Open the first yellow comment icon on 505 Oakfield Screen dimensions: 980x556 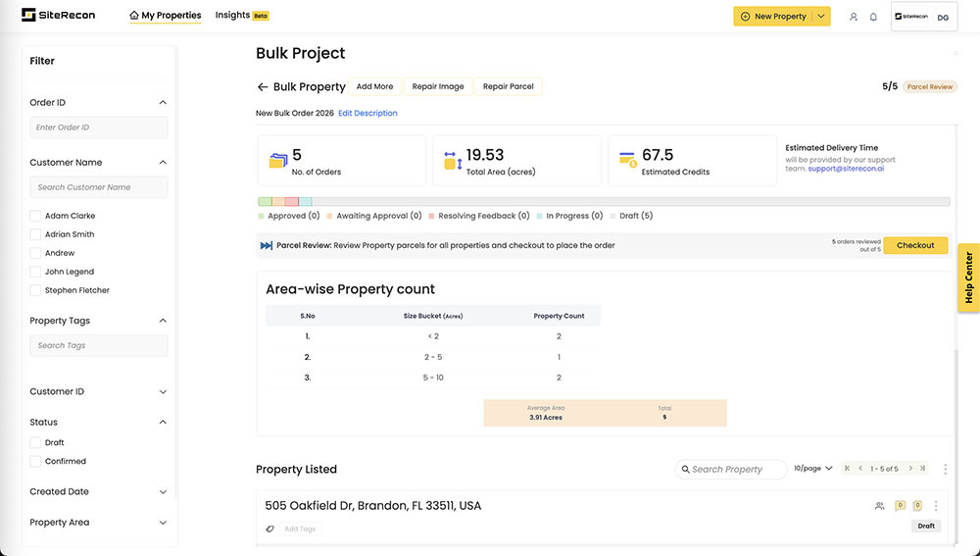click(900, 506)
